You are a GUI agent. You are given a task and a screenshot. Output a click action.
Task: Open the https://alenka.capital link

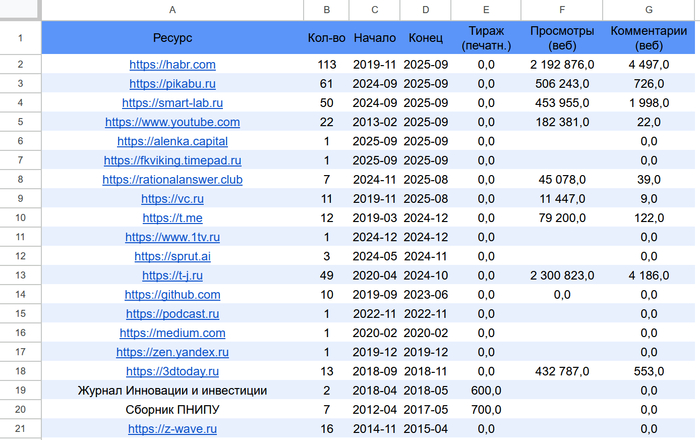(x=172, y=141)
